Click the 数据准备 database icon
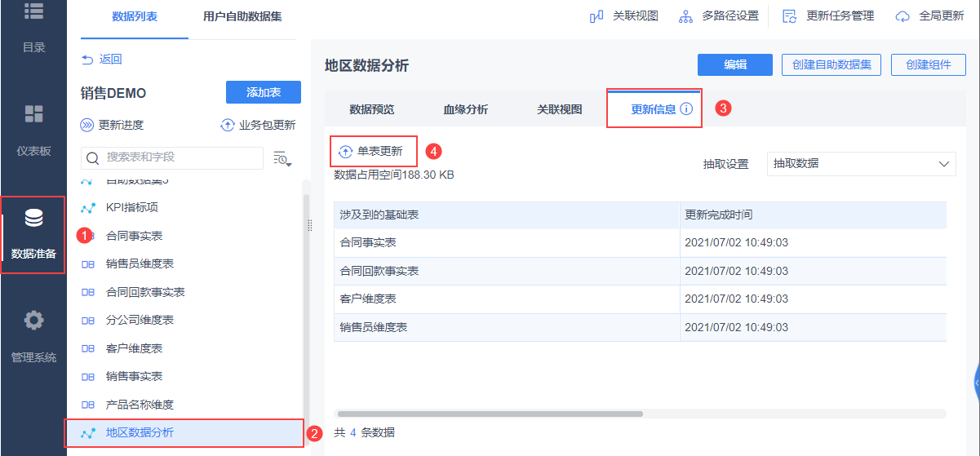Screen dimensions: 980x456 click(33, 219)
